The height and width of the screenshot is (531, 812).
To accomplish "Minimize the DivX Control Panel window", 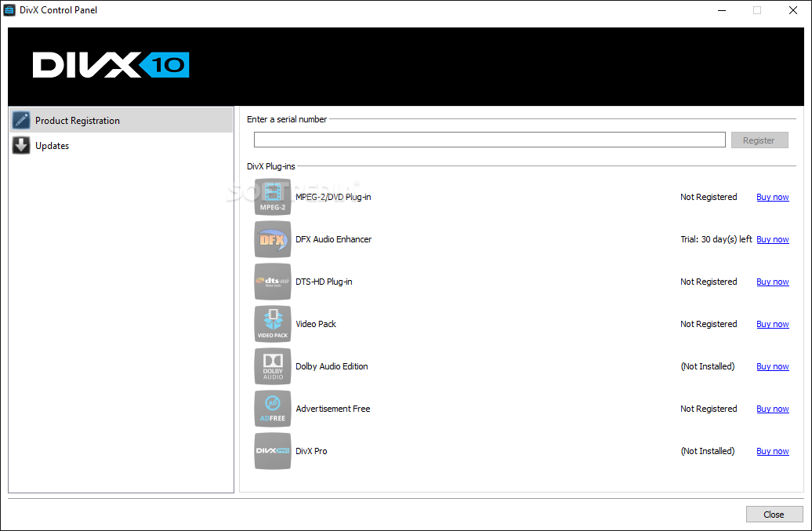I will point(722,10).
